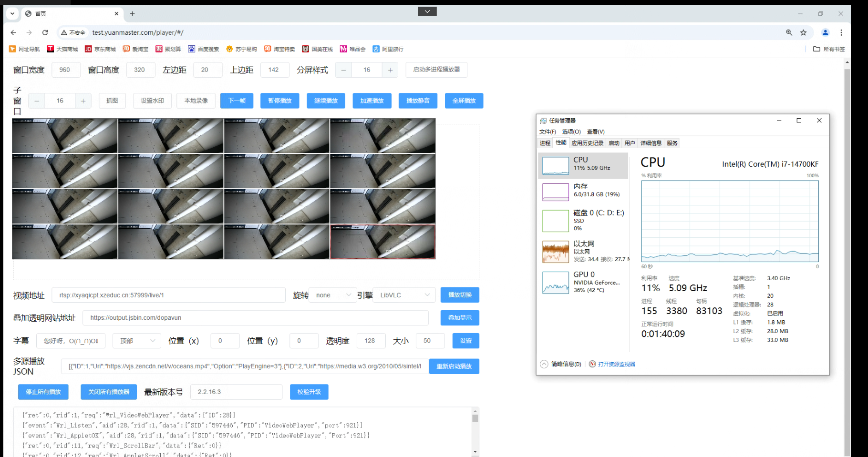Open the 字幕 顶部 position dropdown
Screen dimensions: 868x457
pos(138,341)
